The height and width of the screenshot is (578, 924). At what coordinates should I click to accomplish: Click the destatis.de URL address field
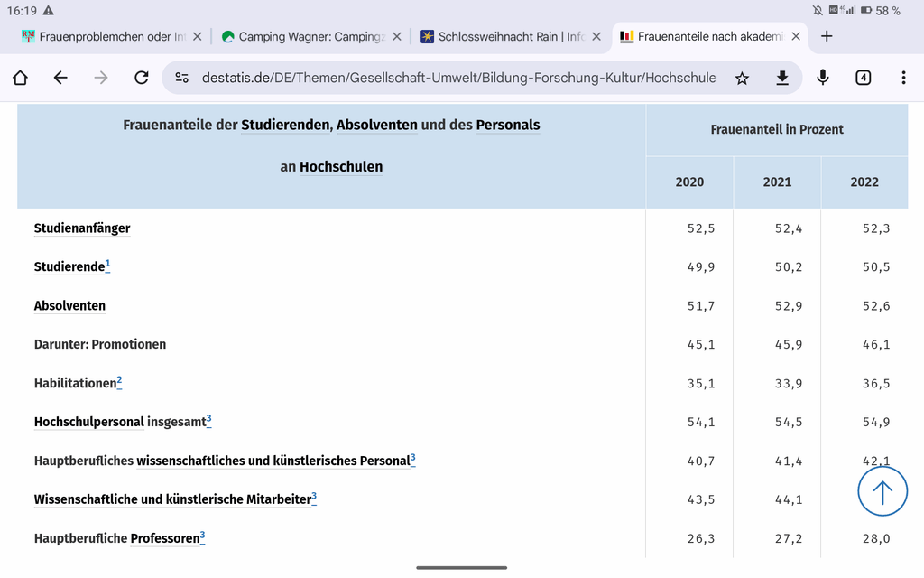click(458, 78)
